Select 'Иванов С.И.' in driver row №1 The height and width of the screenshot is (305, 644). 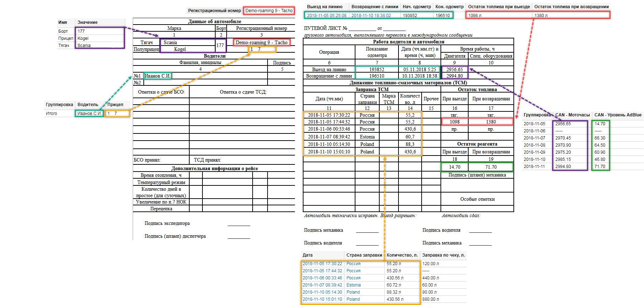(x=157, y=76)
